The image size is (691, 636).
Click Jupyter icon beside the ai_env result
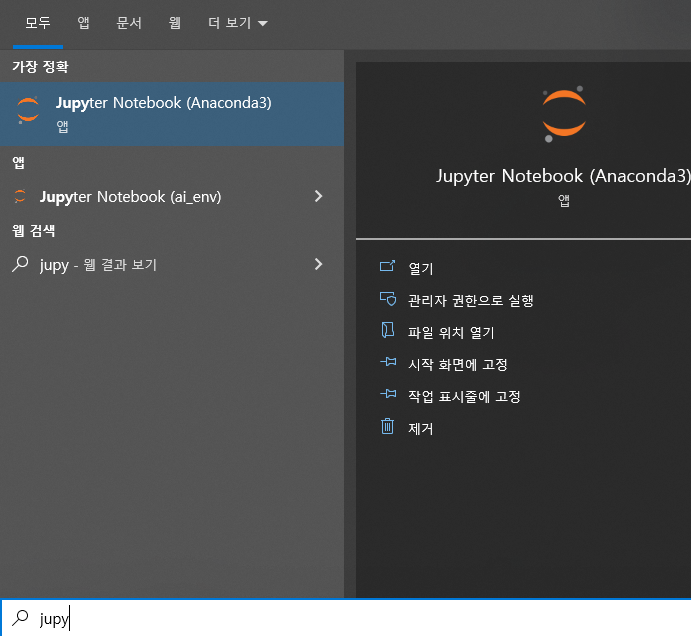(x=20, y=197)
